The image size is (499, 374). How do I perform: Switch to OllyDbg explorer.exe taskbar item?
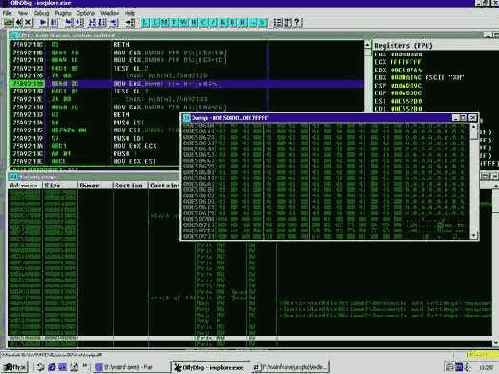click(x=210, y=367)
